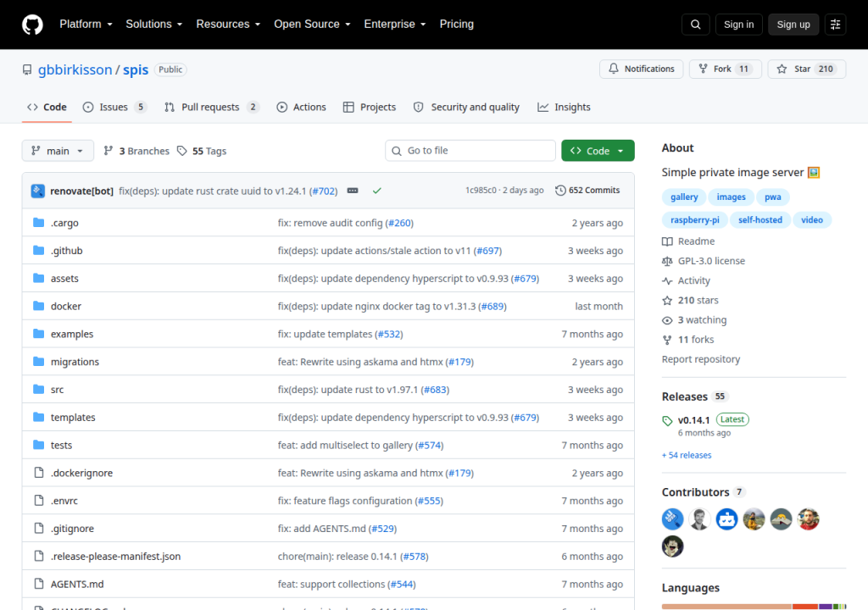View the 652 Commits history
Screen dimensions: 868x610
(x=587, y=191)
